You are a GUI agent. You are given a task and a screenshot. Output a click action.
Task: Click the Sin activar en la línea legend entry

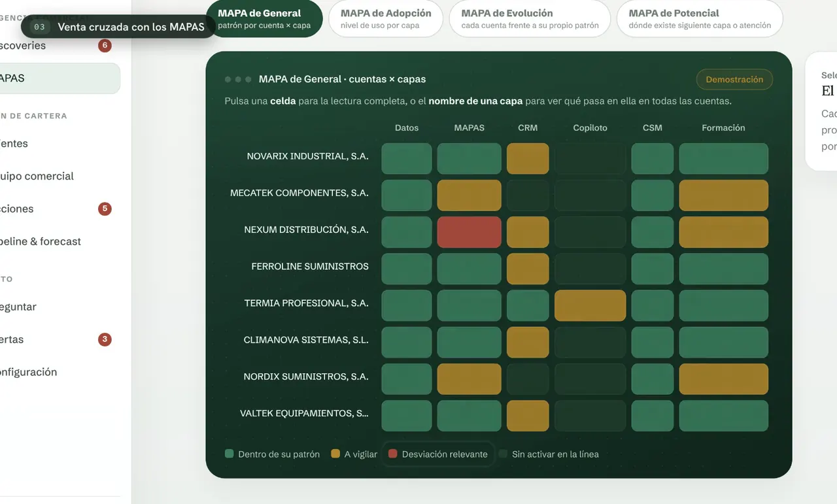(549, 454)
